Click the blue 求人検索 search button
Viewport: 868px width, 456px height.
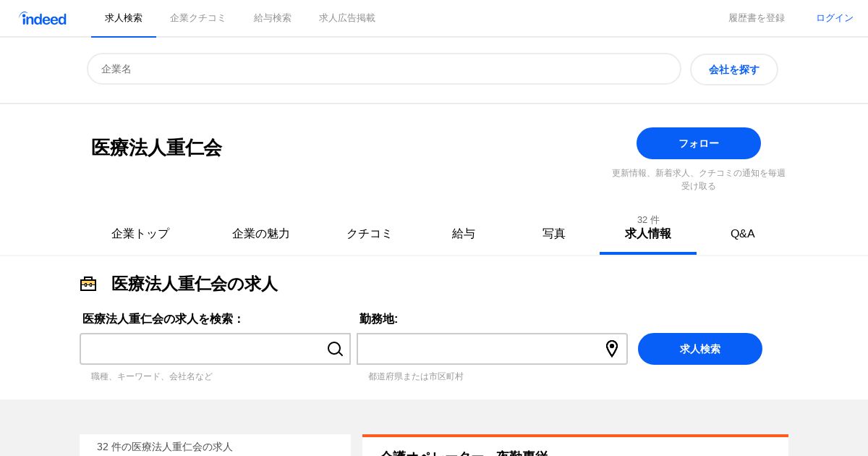(700, 349)
